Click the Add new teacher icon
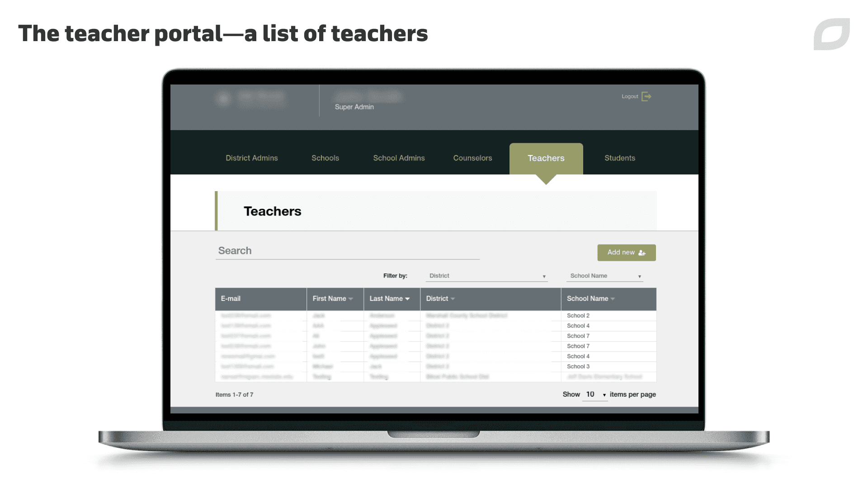The height and width of the screenshot is (488, 868). click(643, 252)
